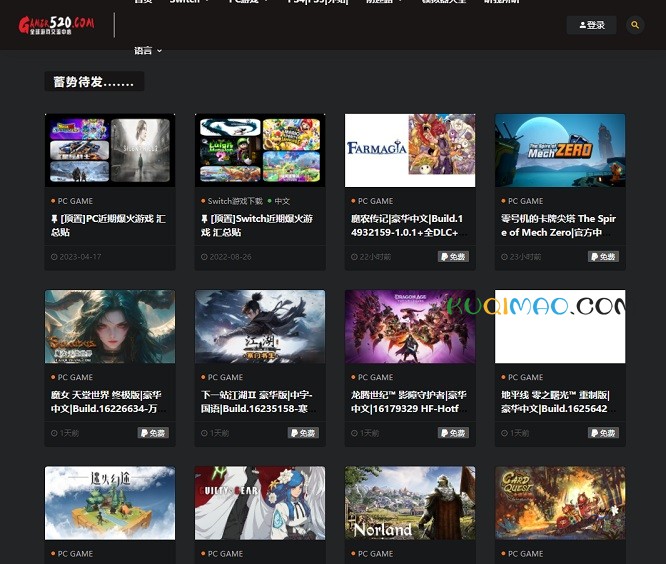
Task: Open the 零号机的卡牌尖塔 post title
Action: (x=558, y=226)
